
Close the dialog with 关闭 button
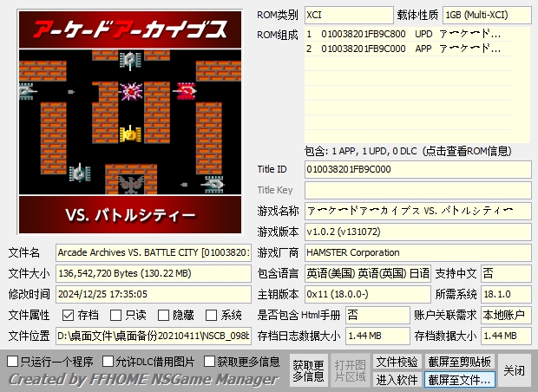[515, 370]
